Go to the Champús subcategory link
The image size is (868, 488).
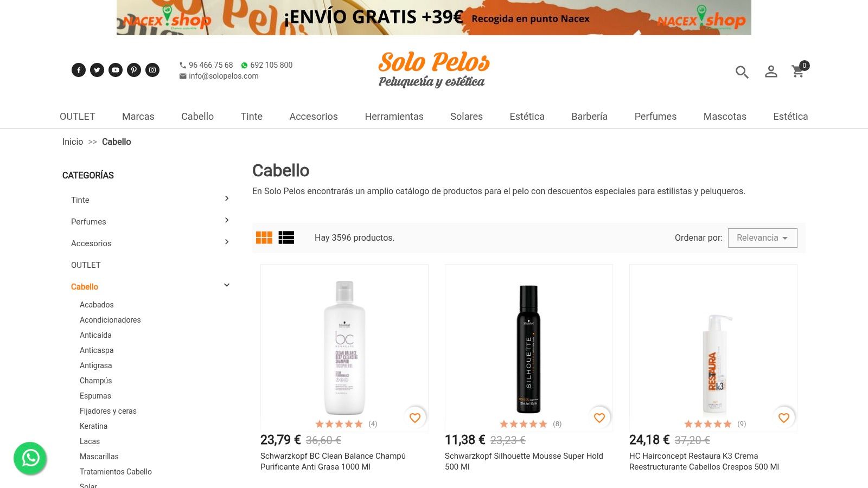point(96,381)
